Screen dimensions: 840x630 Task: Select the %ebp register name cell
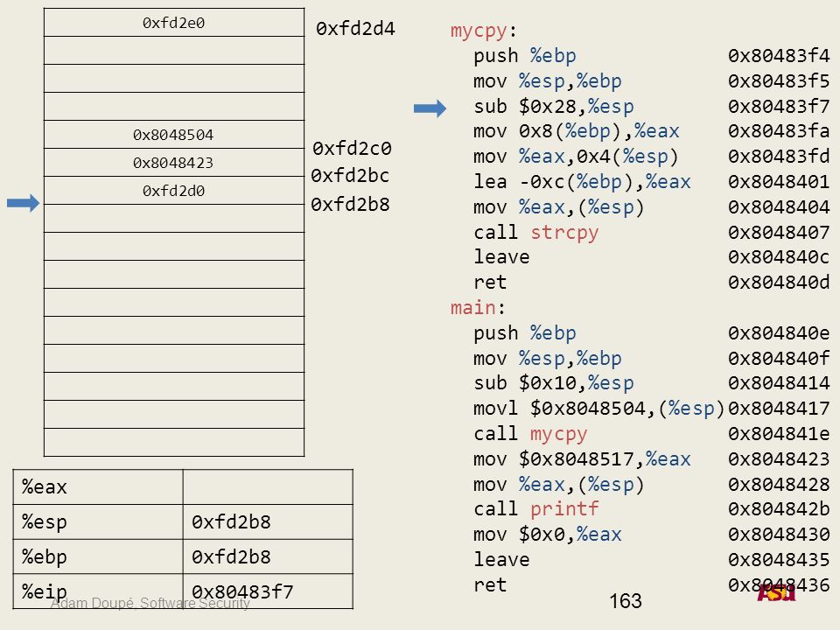98,556
